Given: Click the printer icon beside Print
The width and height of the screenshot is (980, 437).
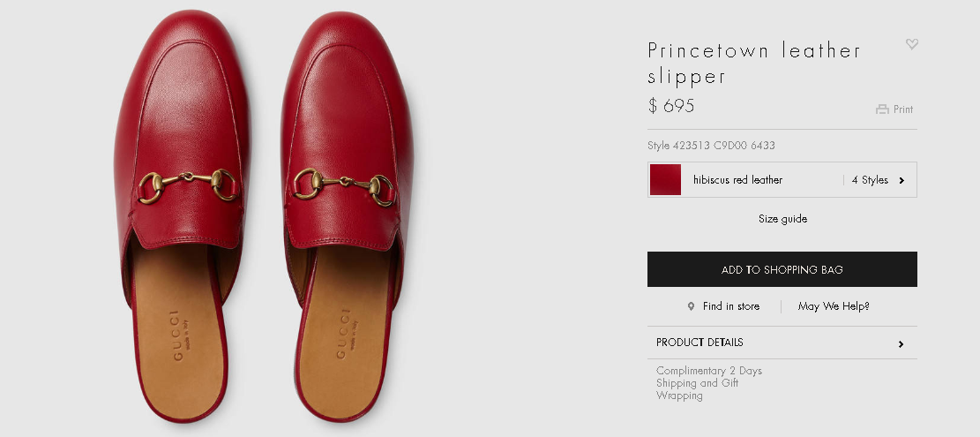Looking at the screenshot, I should point(882,109).
